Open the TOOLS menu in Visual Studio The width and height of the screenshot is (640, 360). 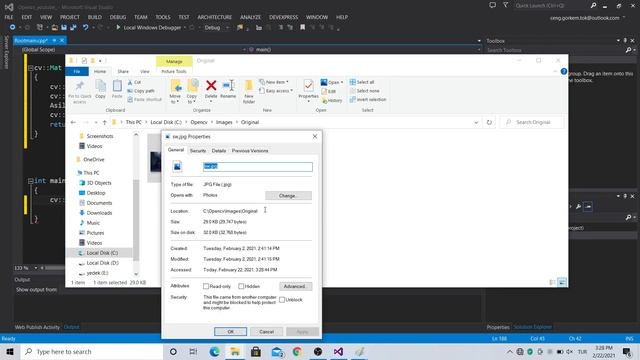(x=163, y=17)
